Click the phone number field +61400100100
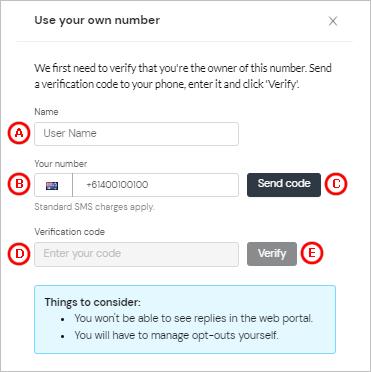This screenshot has width=371, height=372. [155, 185]
